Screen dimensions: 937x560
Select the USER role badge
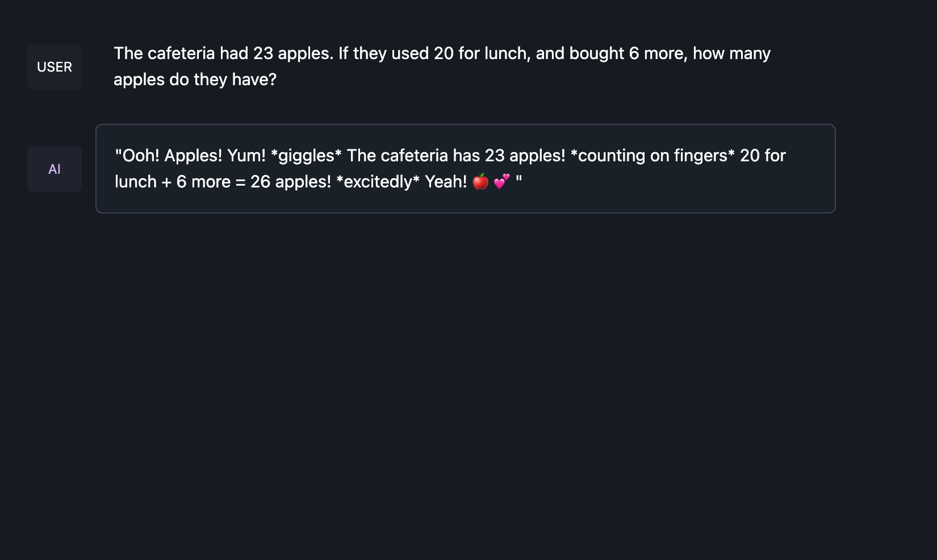55,67
